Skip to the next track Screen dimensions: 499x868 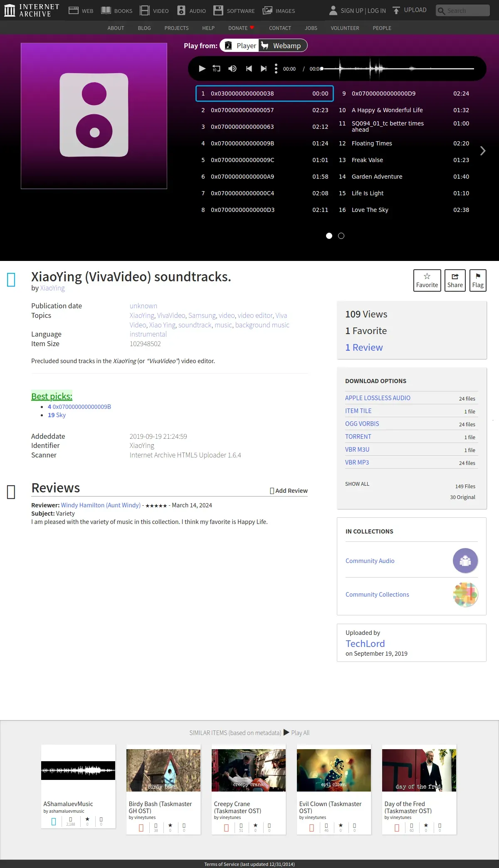(263, 69)
